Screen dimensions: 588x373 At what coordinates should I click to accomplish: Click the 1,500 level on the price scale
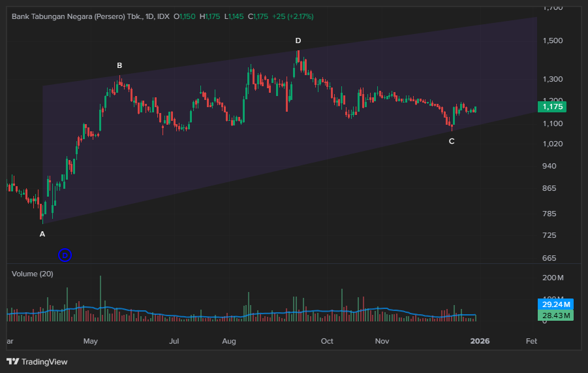(552, 41)
